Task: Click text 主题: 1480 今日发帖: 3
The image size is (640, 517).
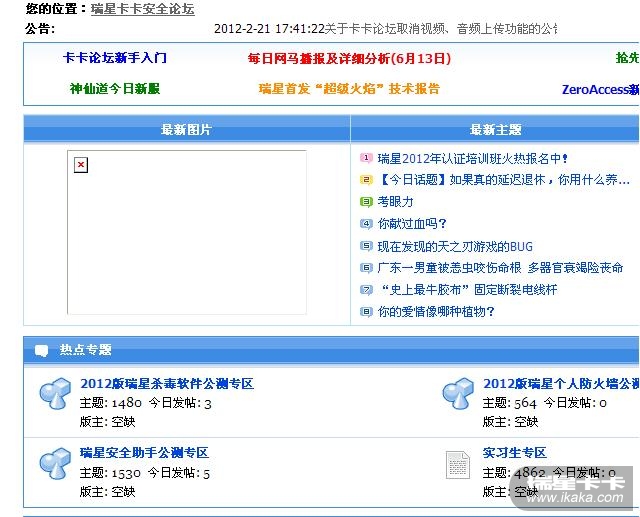Action: [x=146, y=403]
